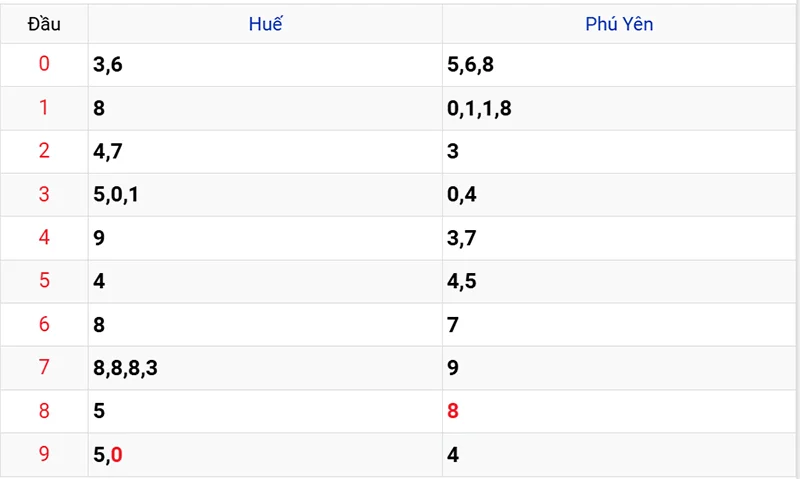The width and height of the screenshot is (800, 479).
Task: Click row label 5 in Đầu column
Action: (44, 281)
